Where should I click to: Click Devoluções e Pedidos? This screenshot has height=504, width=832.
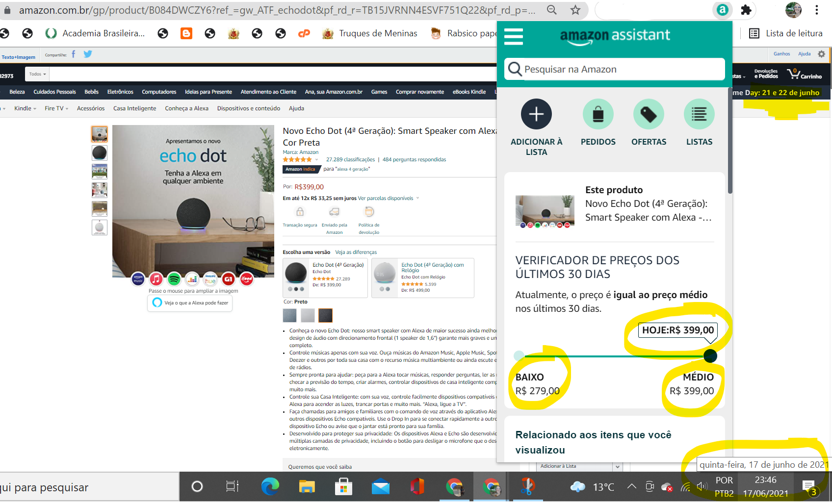coord(766,74)
